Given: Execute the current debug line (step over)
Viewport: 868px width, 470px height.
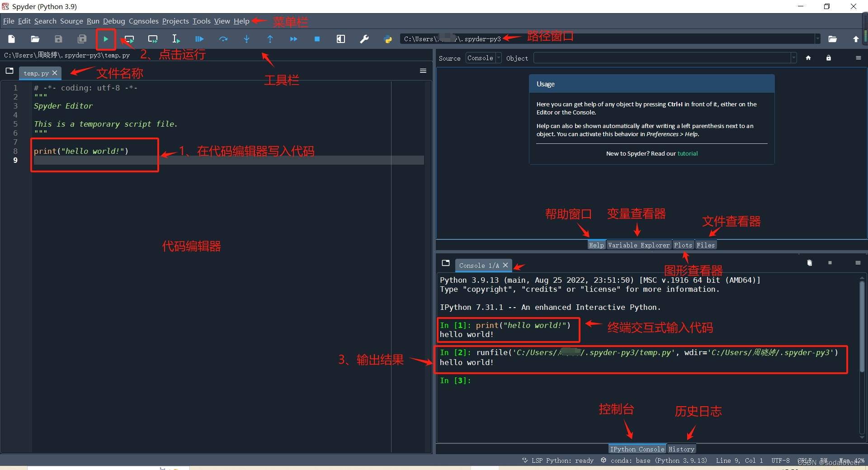Looking at the screenshot, I should tap(223, 39).
